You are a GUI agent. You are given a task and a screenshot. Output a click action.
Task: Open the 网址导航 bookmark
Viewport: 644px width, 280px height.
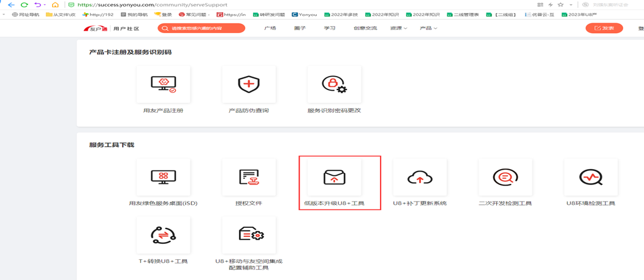(26, 14)
